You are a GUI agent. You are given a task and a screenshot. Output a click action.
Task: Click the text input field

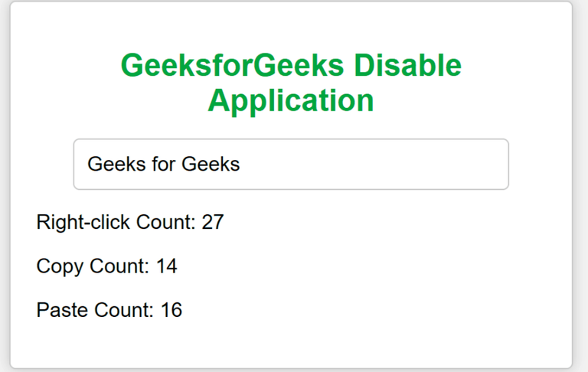click(291, 164)
